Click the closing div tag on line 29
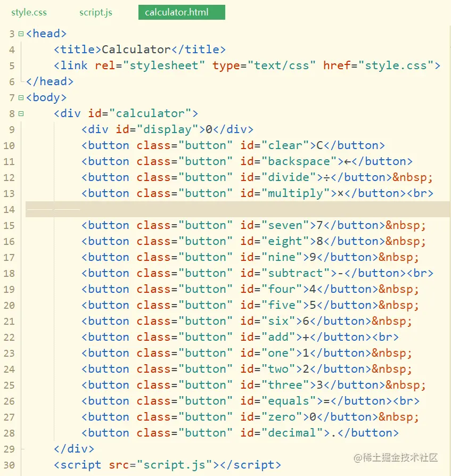 pyautogui.click(x=74, y=449)
